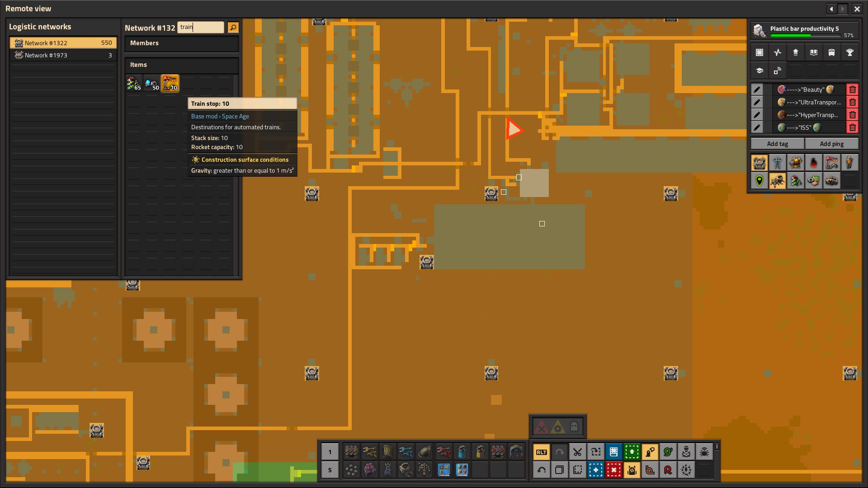Click the scissors cut tool
868x488 pixels.
(577, 452)
